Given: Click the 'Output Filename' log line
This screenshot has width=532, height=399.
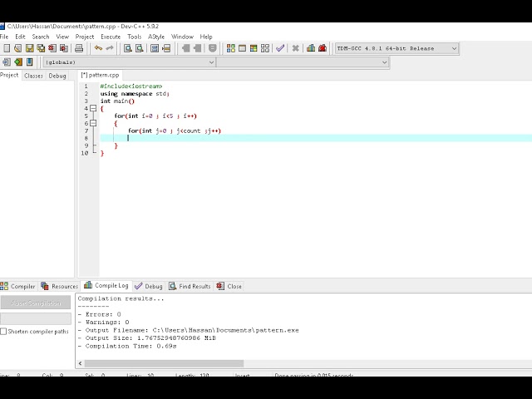Looking at the screenshot, I should (x=189, y=330).
